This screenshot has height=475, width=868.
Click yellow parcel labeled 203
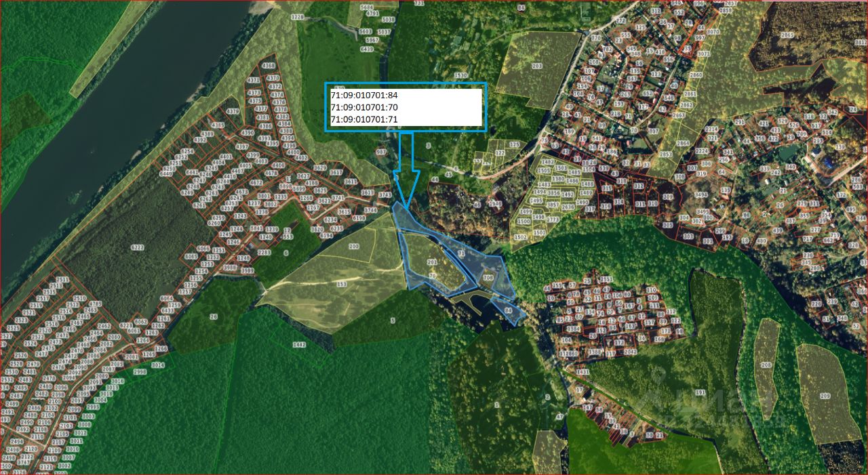[537, 67]
